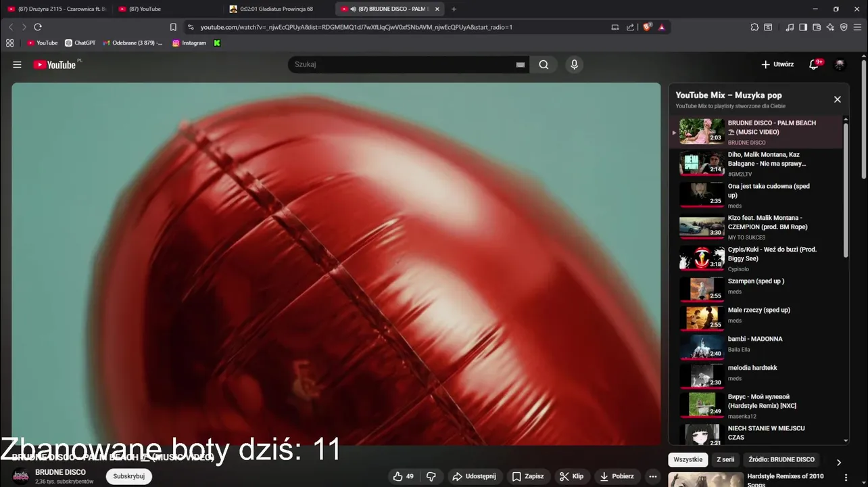The height and width of the screenshot is (487, 868).
Task: Select the Z serii filter chip
Action: pos(725,459)
